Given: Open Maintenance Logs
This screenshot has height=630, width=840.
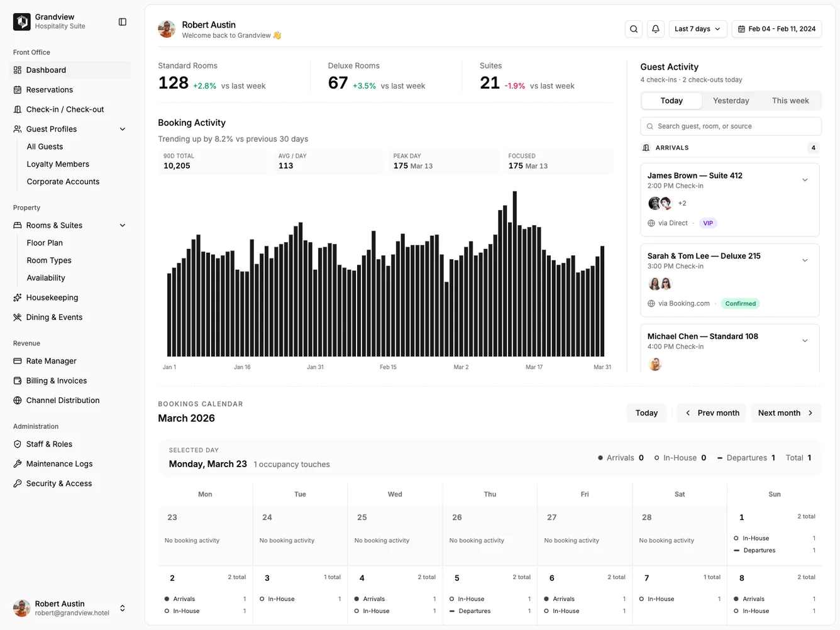Looking at the screenshot, I should [58, 463].
